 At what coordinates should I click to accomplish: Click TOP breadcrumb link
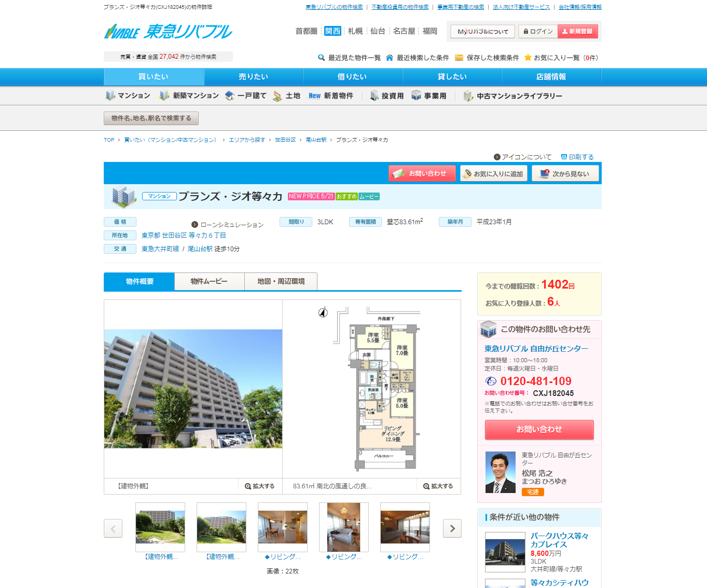(109, 140)
